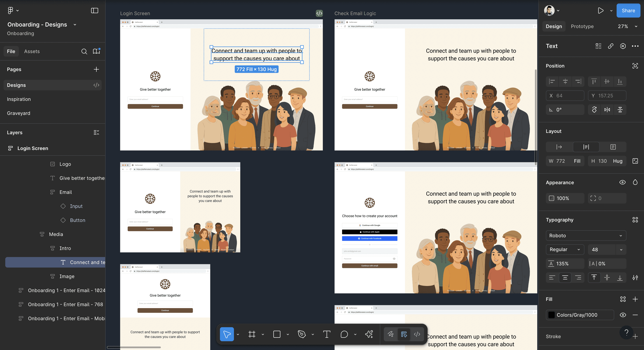Click the search icon in left panel
This screenshot has width=644, height=350.
click(84, 51)
